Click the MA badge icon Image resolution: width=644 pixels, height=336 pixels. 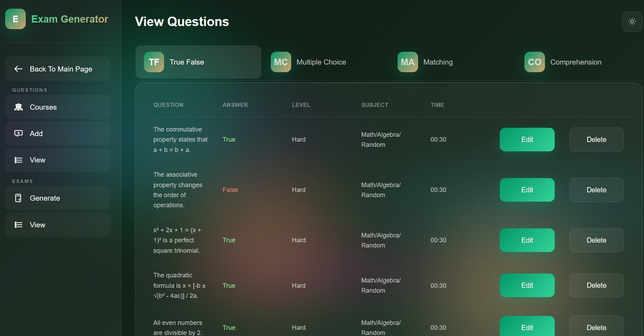408,62
